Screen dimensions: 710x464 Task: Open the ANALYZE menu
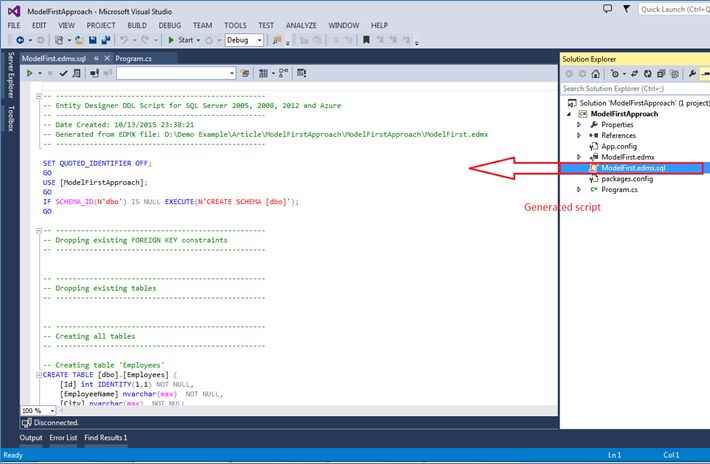301,25
